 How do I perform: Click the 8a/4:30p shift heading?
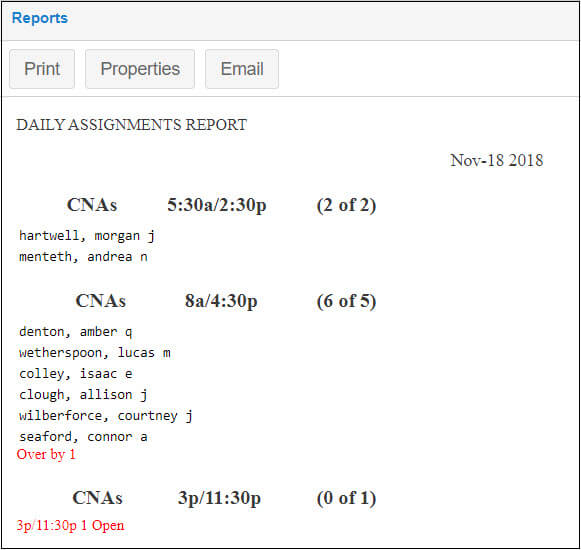click(x=221, y=301)
